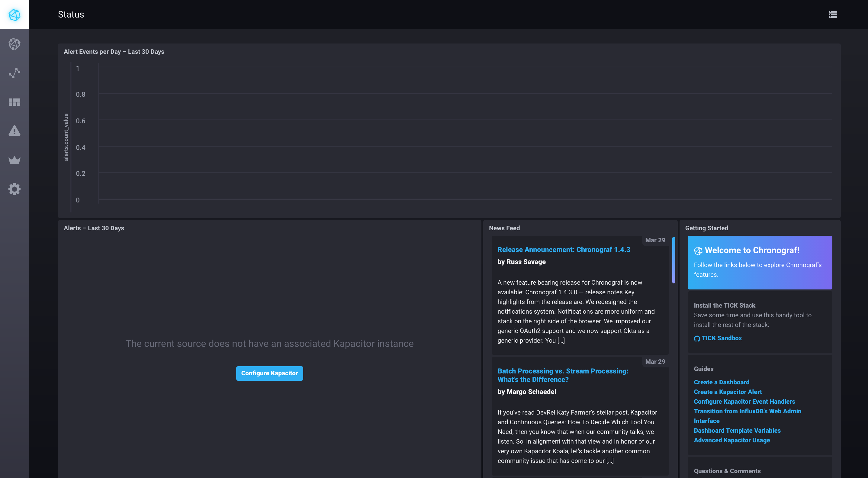868x478 pixels.
Task: Open the Data Explorer graph icon
Action: point(14,73)
